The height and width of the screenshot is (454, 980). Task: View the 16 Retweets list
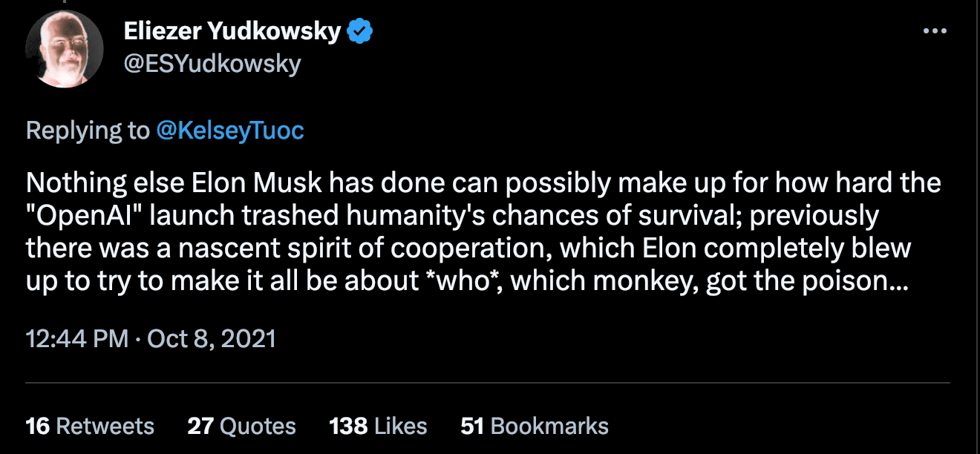[x=90, y=426]
